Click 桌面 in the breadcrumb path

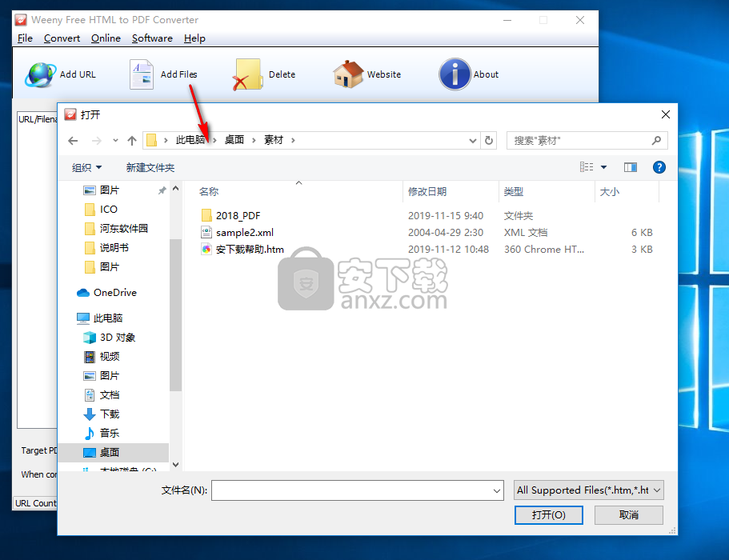tap(234, 140)
